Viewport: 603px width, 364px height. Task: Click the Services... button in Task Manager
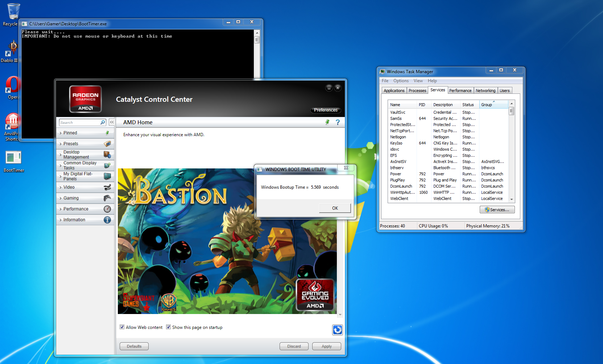497,210
